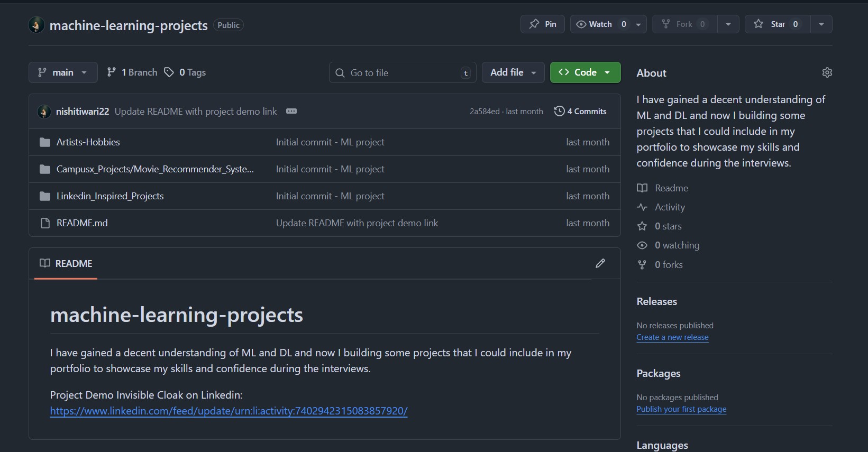
Task: Click the 0 forks link
Action: (x=669, y=265)
